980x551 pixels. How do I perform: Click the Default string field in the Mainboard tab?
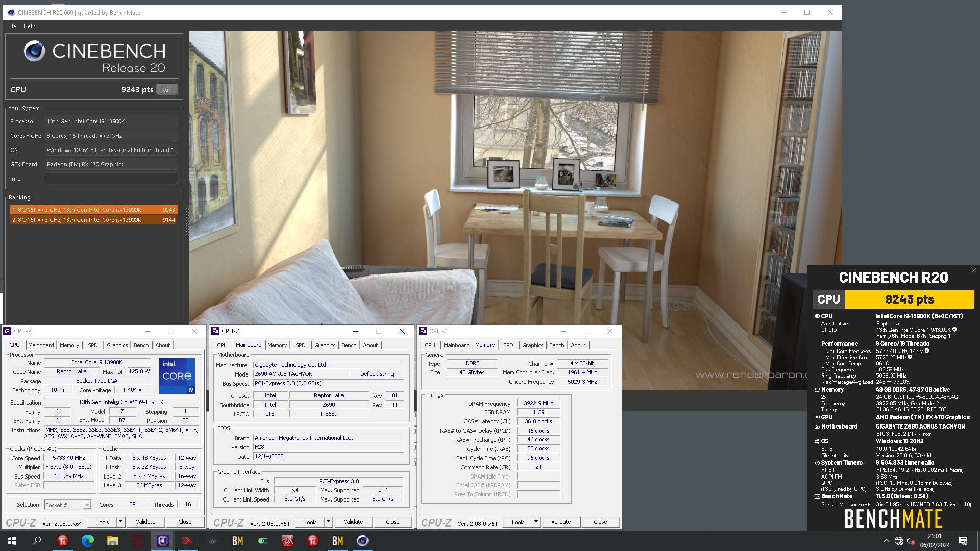click(377, 374)
